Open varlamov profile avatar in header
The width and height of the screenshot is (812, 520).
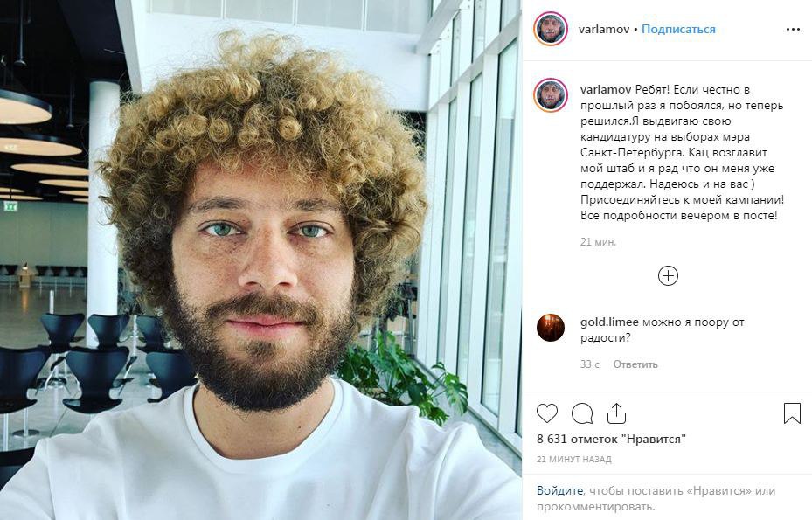(x=551, y=29)
